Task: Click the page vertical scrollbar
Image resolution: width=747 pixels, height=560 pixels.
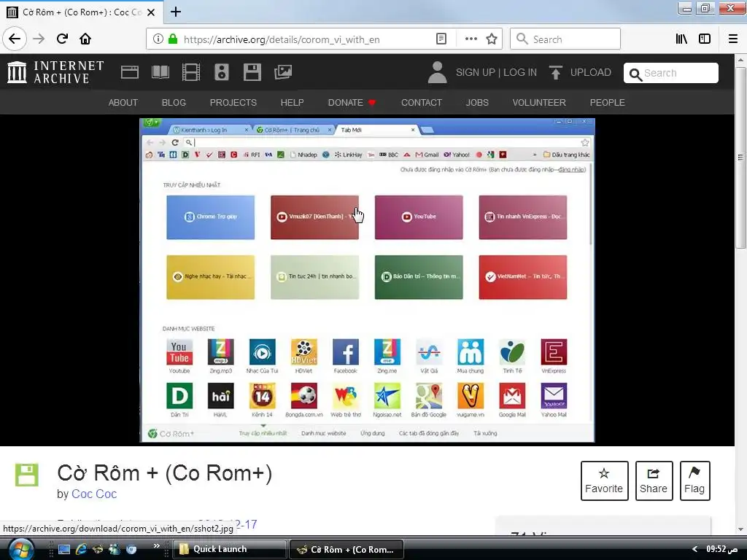Action: [x=740, y=157]
